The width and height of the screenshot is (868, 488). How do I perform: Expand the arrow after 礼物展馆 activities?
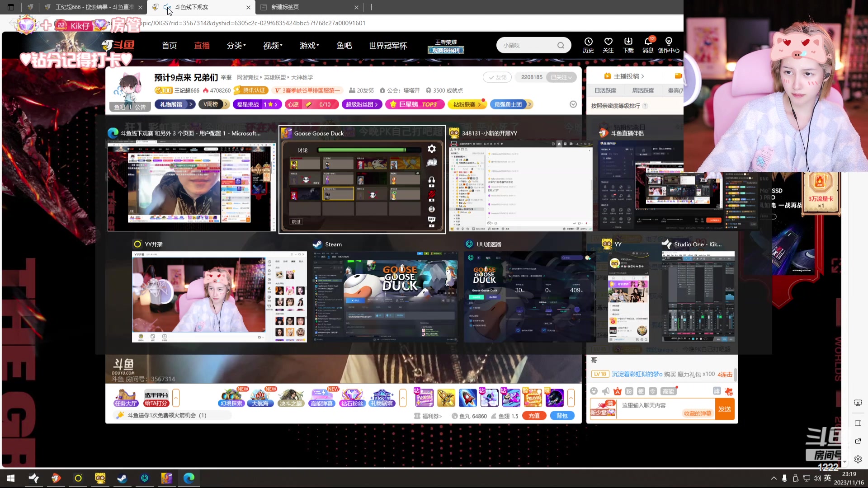402,398
